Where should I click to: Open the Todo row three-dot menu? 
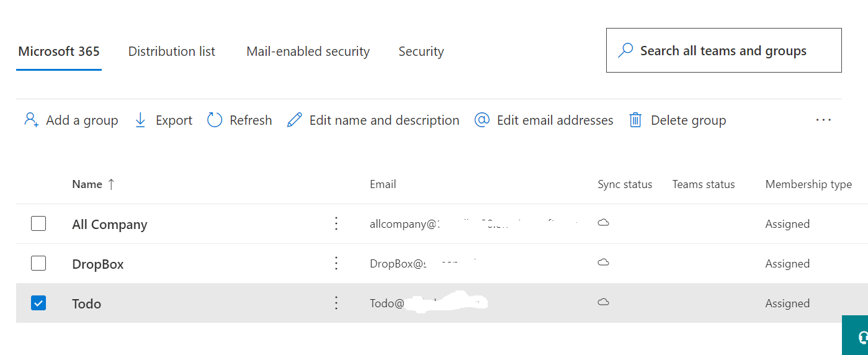(x=336, y=303)
